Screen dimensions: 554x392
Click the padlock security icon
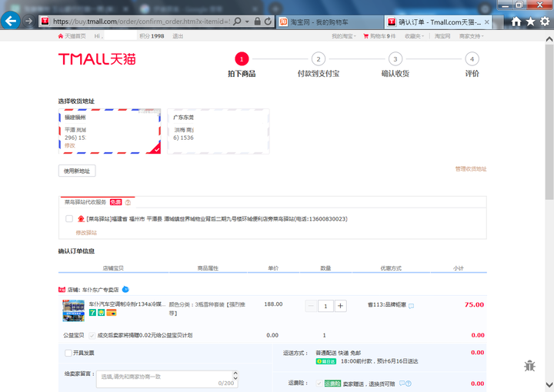[258, 22]
